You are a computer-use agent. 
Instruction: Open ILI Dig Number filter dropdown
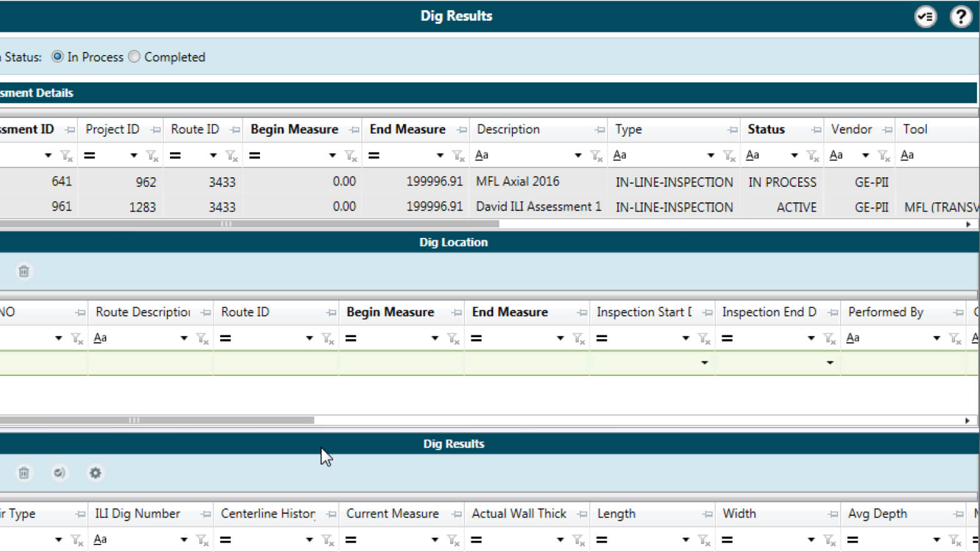click(184, 540)
